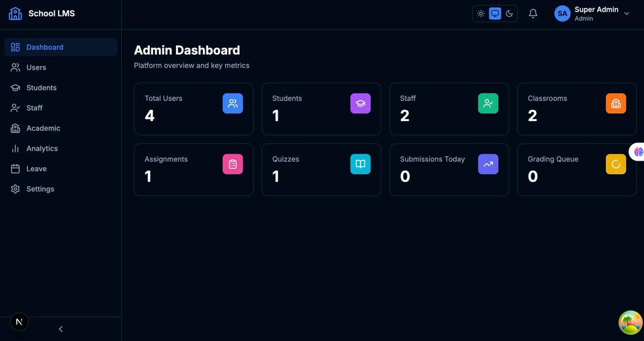The width and height of the screenshot is (644, 341).
Task: Click the brain extension icon at right edge
Action: tap(638, 152)
